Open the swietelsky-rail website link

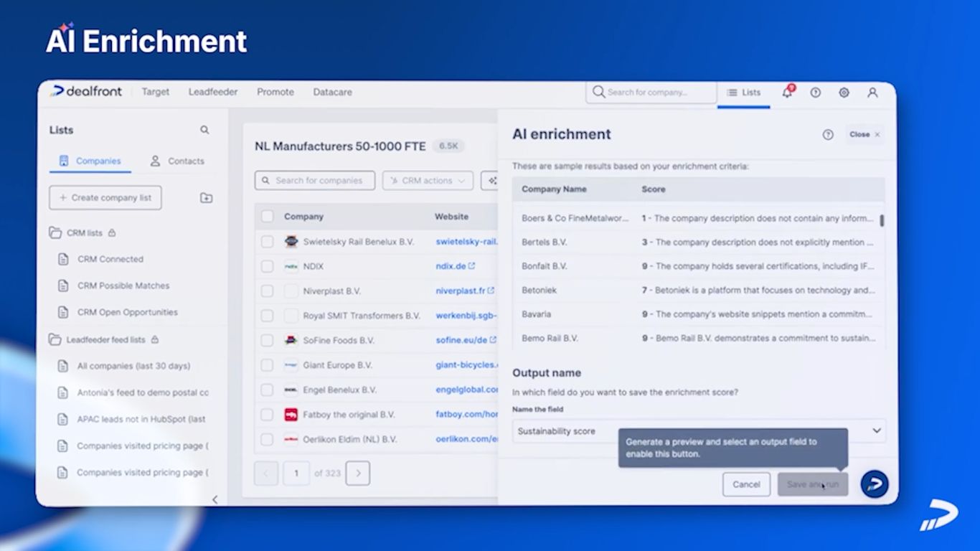466,242
